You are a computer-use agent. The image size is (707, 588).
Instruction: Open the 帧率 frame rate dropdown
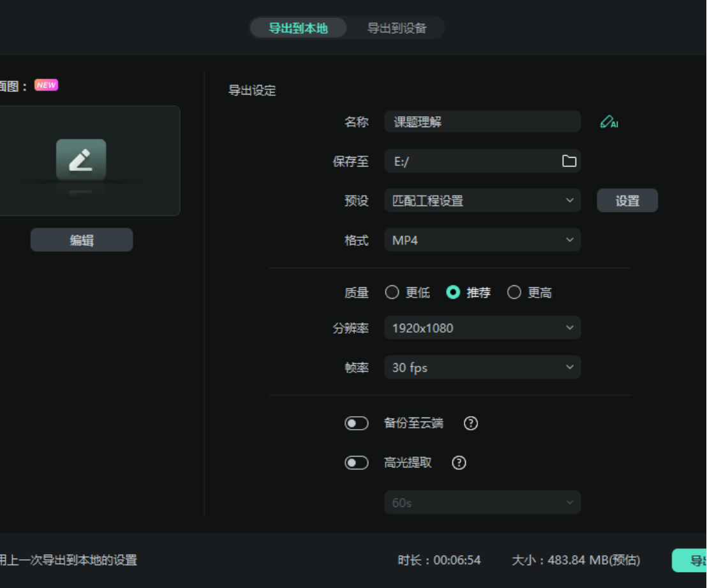482,367
